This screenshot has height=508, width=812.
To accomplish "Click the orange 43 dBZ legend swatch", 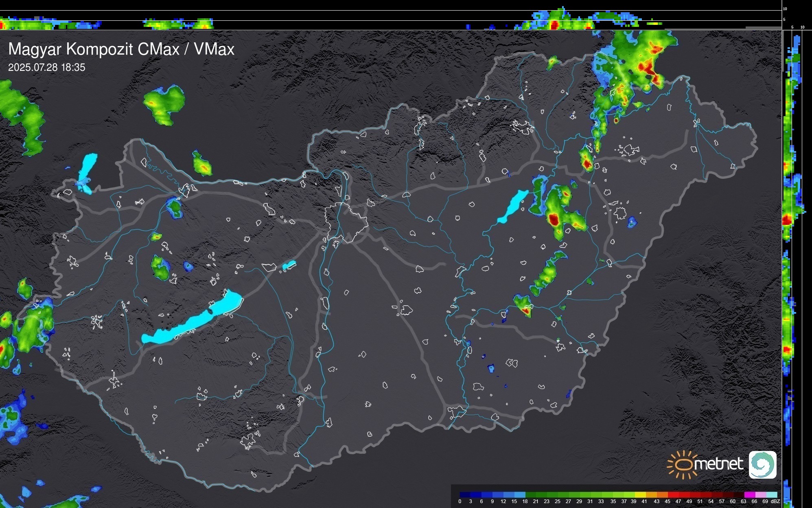I will pos(662,495).
